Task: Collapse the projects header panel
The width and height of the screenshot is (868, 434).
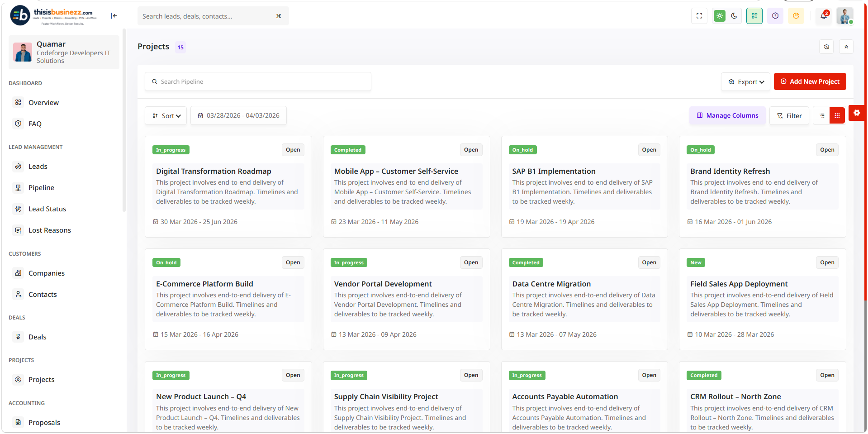Action: 846,47
